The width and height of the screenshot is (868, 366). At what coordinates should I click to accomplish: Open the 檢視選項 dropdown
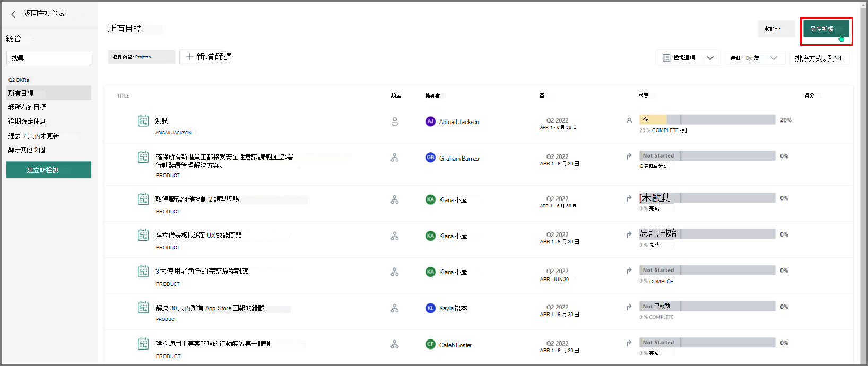(x=688, y=58)
